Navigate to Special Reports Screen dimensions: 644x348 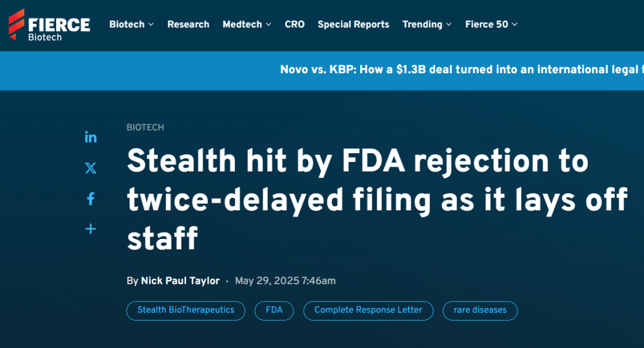click(x=353, y=24)
